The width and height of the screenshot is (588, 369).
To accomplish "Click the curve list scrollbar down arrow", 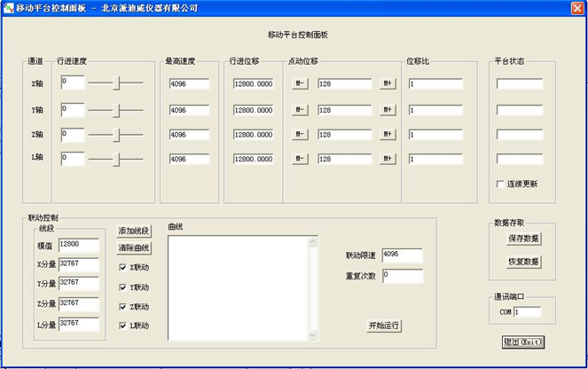I will (x=312, y=335).
